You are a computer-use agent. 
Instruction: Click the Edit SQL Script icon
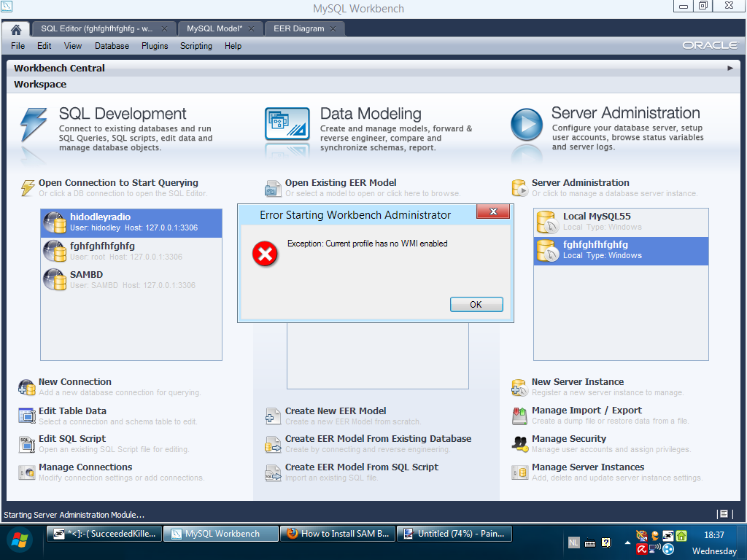[x=27, y=444]
